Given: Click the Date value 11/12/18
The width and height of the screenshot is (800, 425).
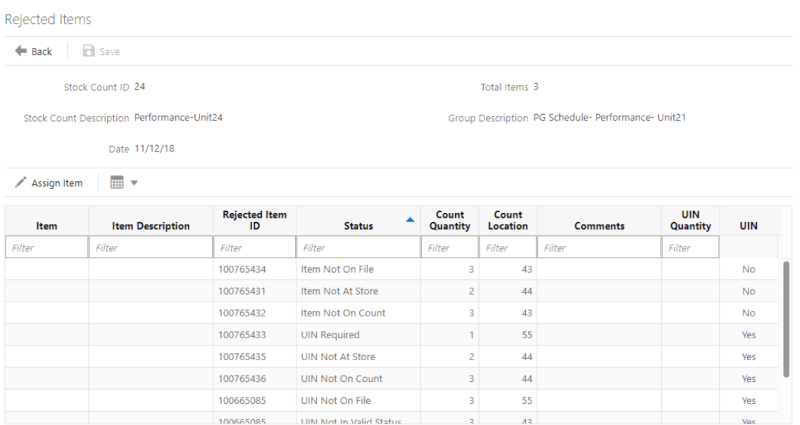Looking at the screenshot, I should click(155, 148).
